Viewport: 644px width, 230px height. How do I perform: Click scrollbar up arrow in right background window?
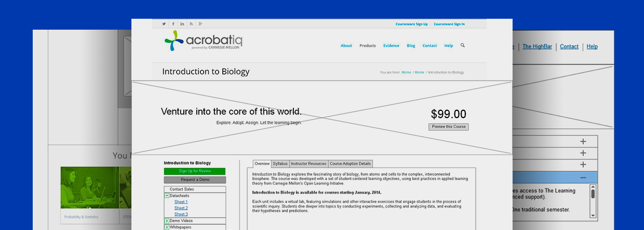pos(593,187)
